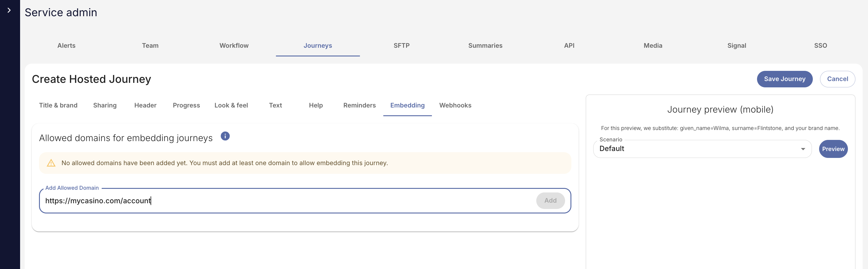Open the Sharing tab
The height and width of the screenshot is (269, 868).
click(105, 105)
